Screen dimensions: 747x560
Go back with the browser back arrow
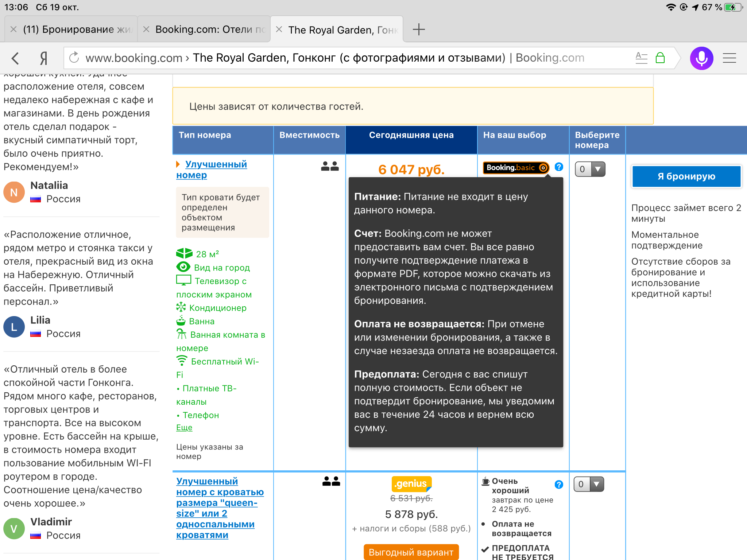[15, 58]
